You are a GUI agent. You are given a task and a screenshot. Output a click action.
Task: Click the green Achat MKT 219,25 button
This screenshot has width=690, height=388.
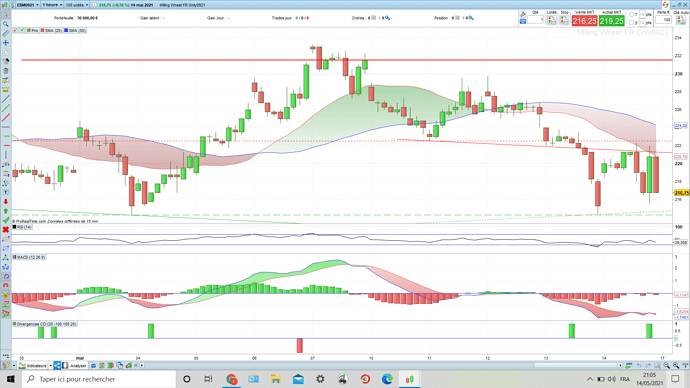pos(611,21)
